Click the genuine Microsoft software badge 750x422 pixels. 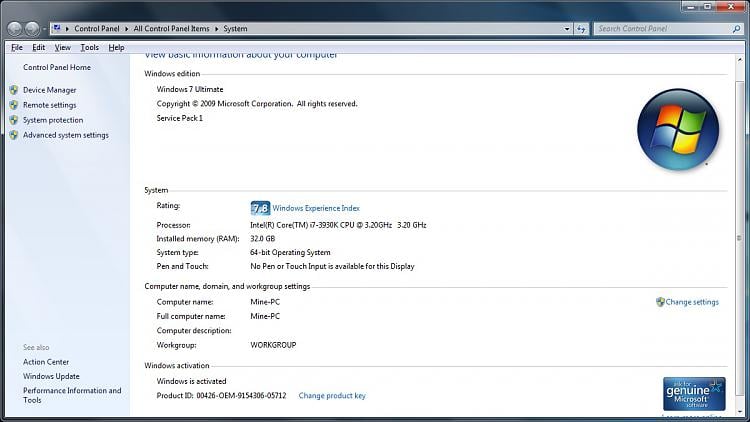pos(694,394)
